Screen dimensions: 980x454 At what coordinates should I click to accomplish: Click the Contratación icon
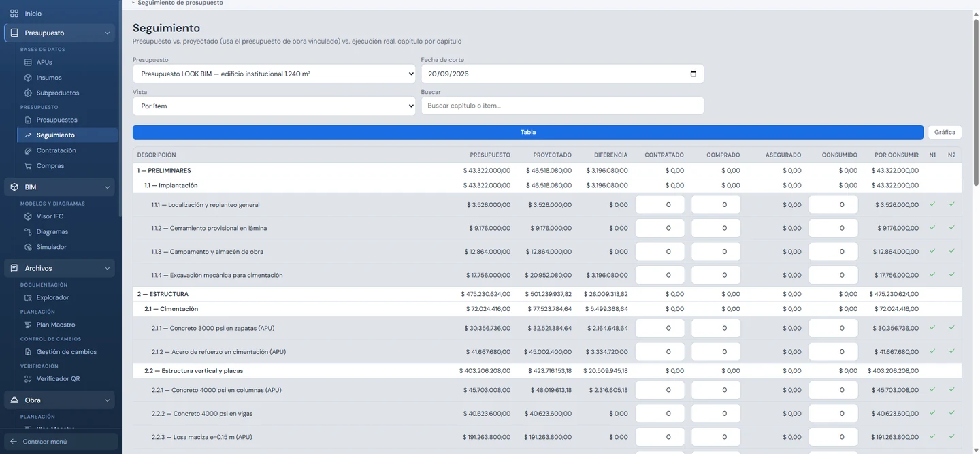pyautogui.click(x=28, y=150)
